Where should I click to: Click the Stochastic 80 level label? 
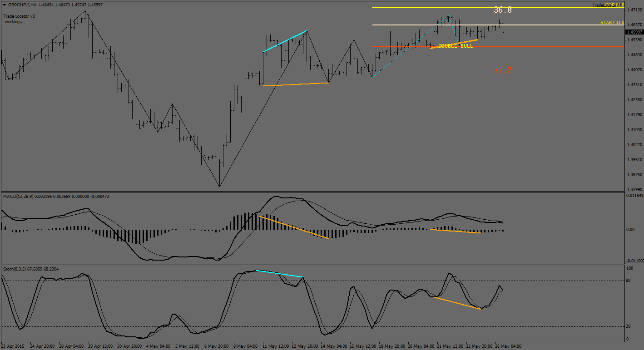point(629,281)
